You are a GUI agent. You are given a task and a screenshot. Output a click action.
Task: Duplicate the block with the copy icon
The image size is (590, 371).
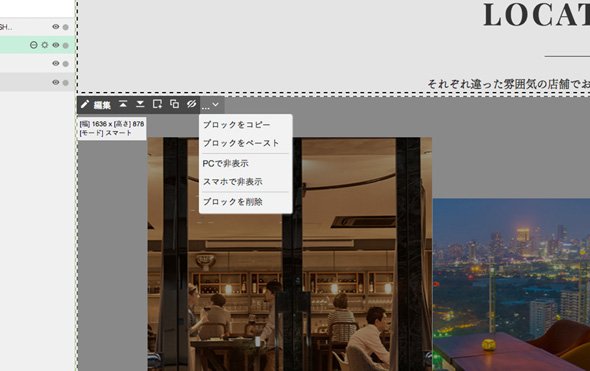click(174, 104)
